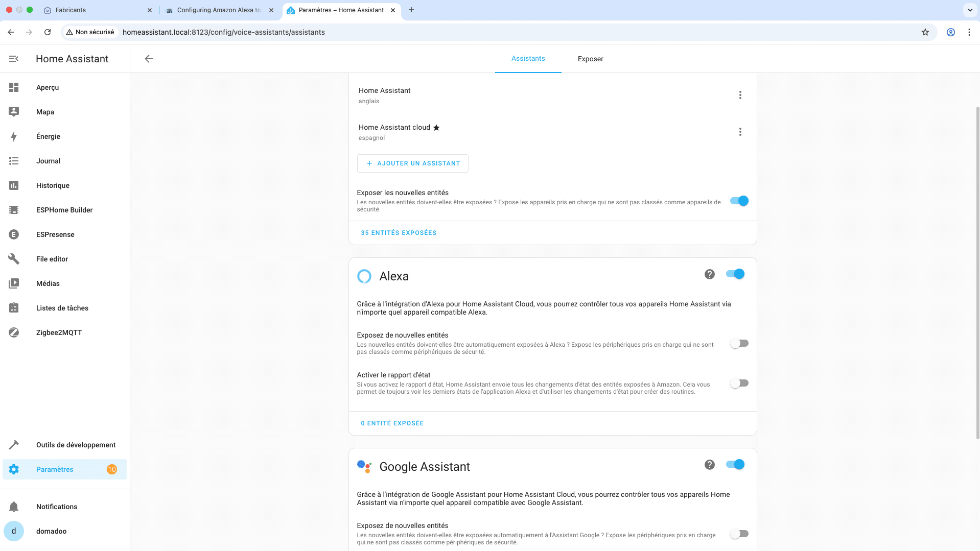Image resolution: width=980 pixels, height=551 pixels.
Task: Enable Activer le rapport d'état switch
Action: pyautogui.click(x=739, y=383)
